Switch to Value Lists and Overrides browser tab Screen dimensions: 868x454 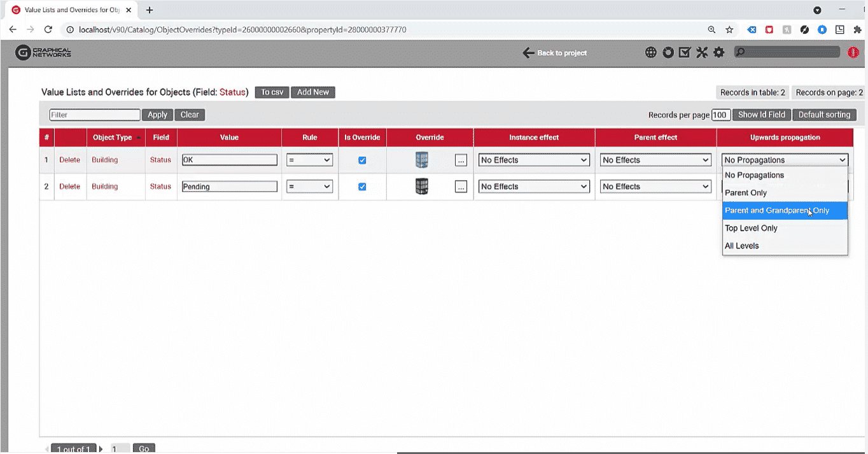(71, 10)
